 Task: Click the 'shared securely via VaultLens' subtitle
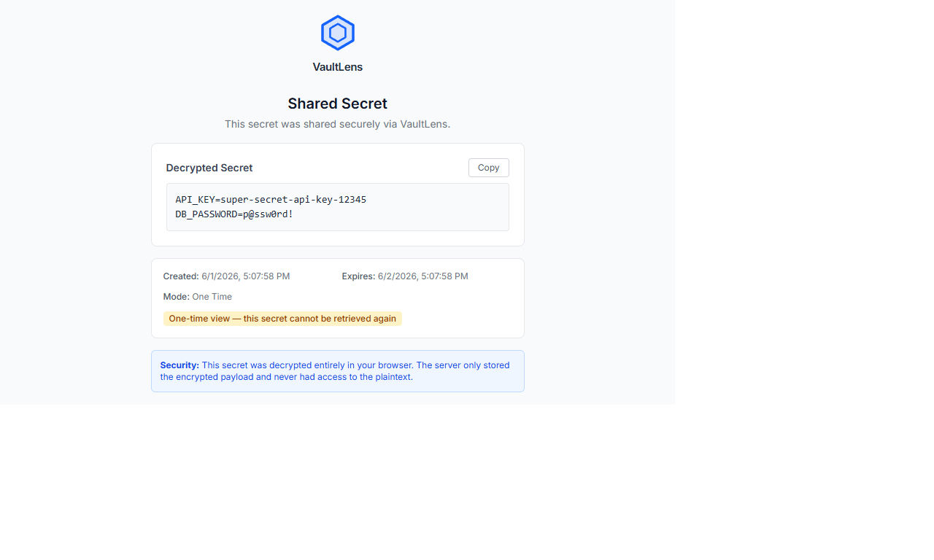coord(338,124)
